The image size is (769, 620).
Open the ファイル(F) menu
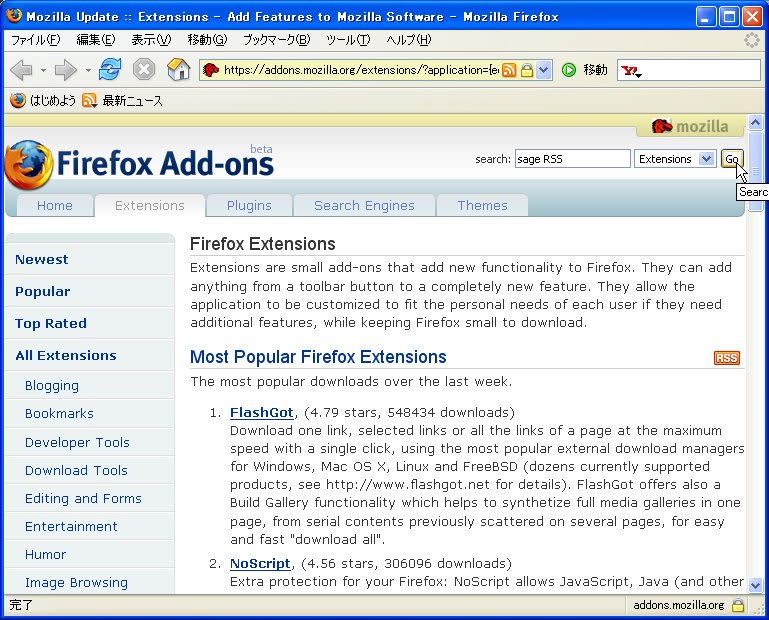35,40
